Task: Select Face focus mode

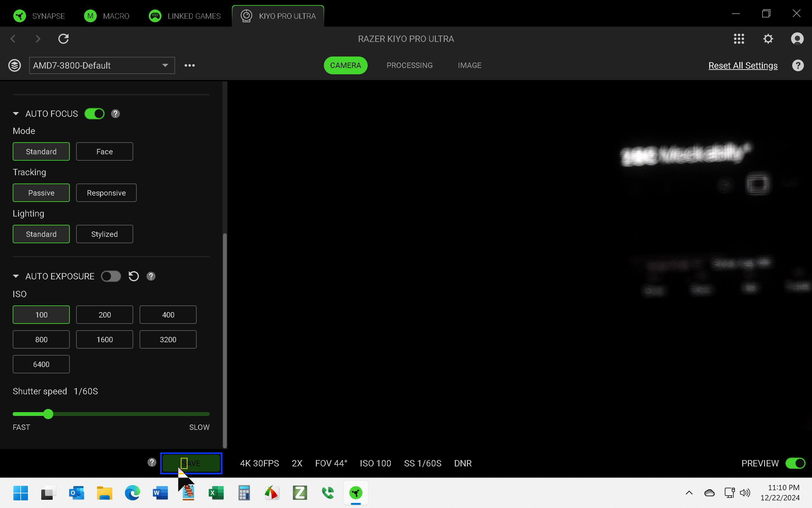Action: (105, 151)
